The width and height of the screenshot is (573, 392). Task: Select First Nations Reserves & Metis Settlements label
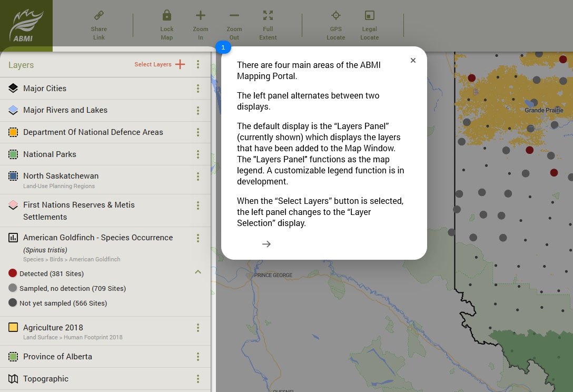(x=79, y=211)
